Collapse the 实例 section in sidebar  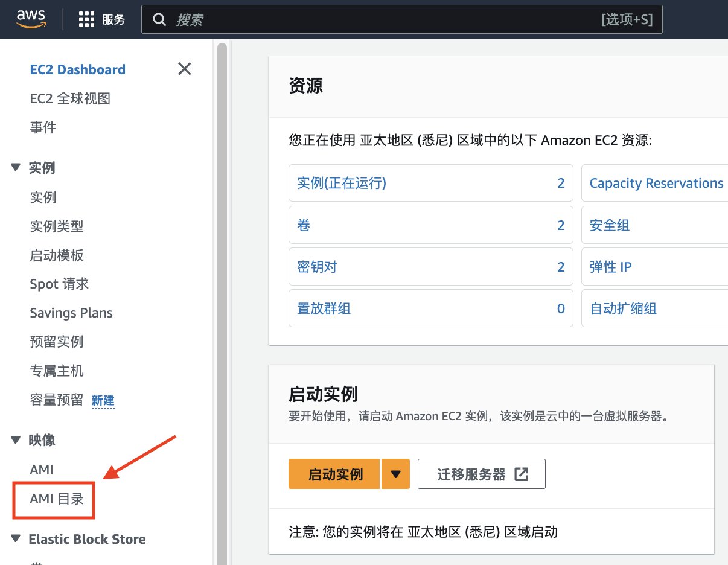point(16,168)
